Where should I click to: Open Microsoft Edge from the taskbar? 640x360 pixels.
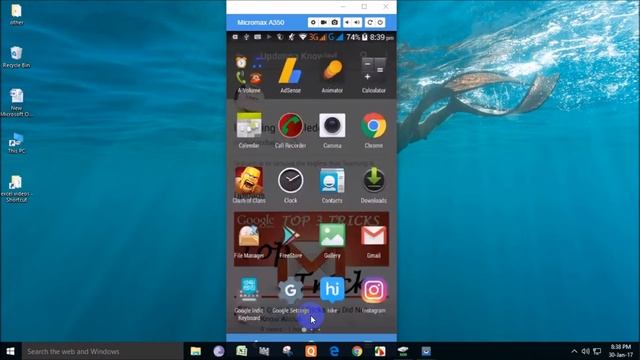tap(334, 351)
